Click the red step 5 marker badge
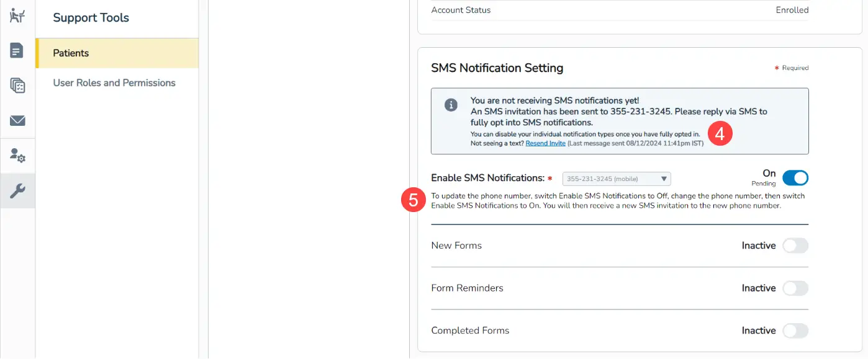The image size is (868, 359). coord(413,201)
